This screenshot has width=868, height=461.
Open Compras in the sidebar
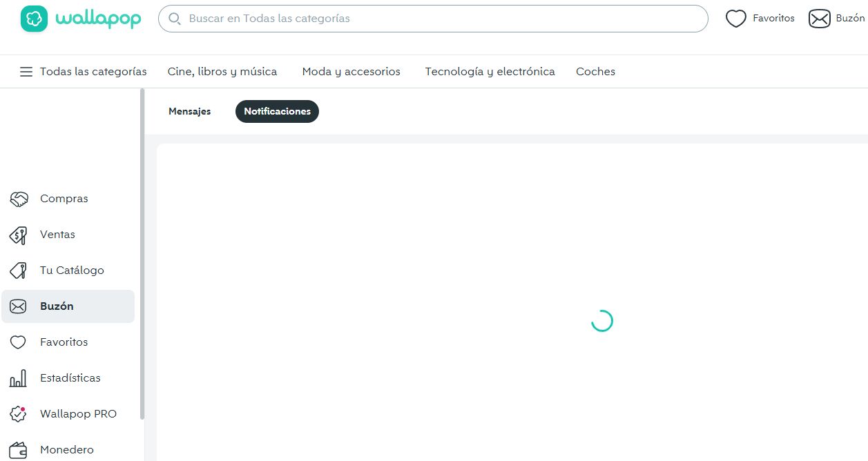point(68,199)
